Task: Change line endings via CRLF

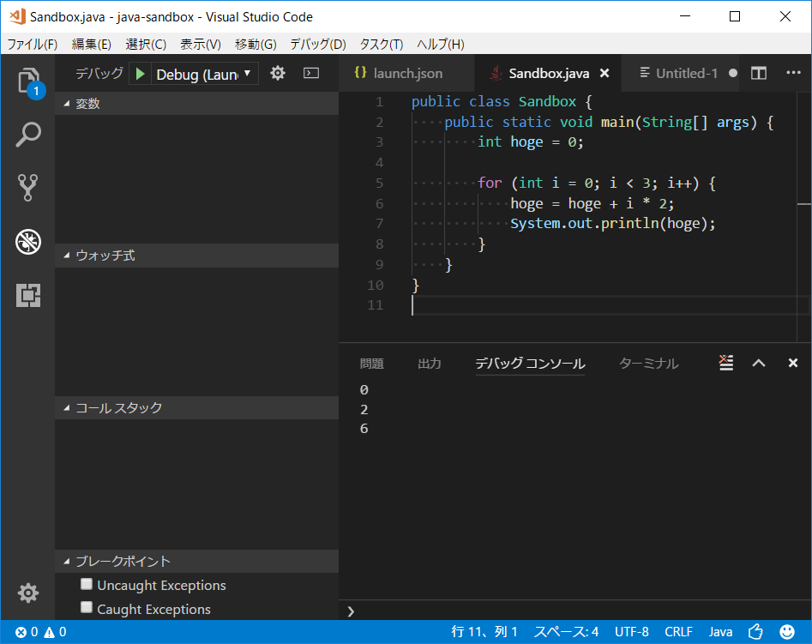Action: click(x=678, y=632)
